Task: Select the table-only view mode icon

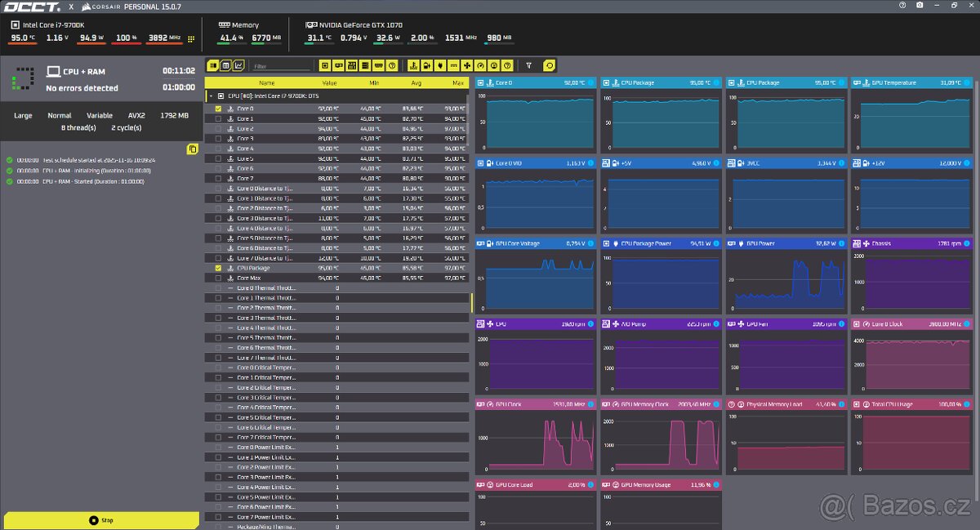Action: coord(225,65)
